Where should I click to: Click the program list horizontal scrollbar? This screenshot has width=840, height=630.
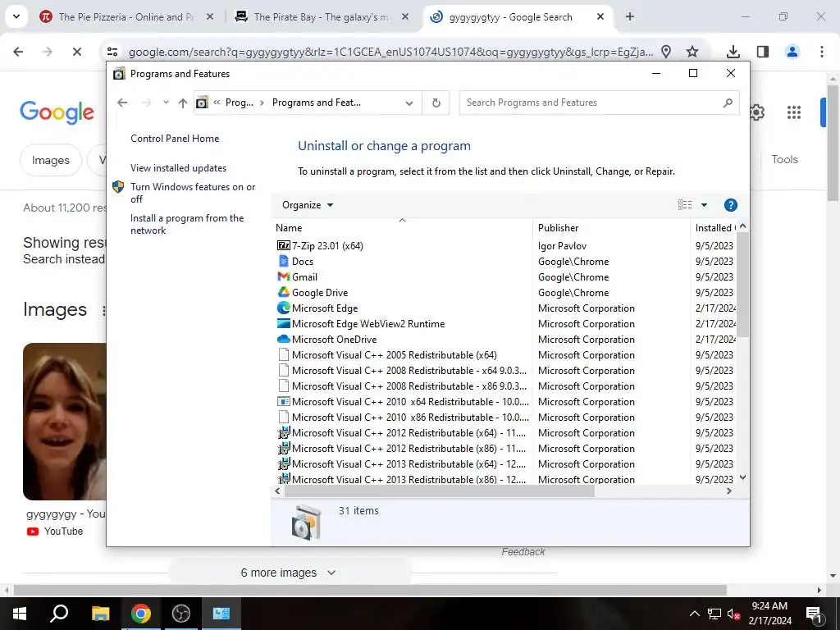click(x=440, y=491)
